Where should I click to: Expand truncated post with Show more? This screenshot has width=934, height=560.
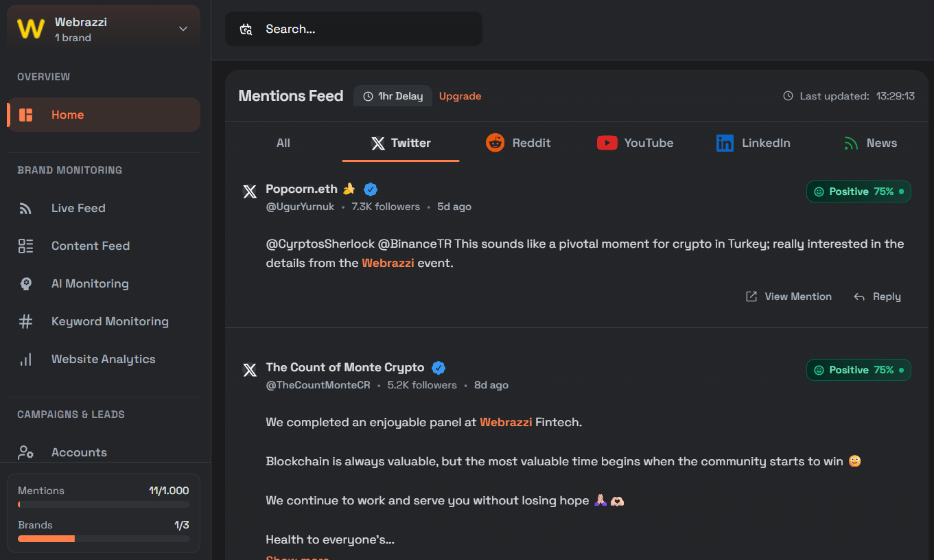(297, 557)
